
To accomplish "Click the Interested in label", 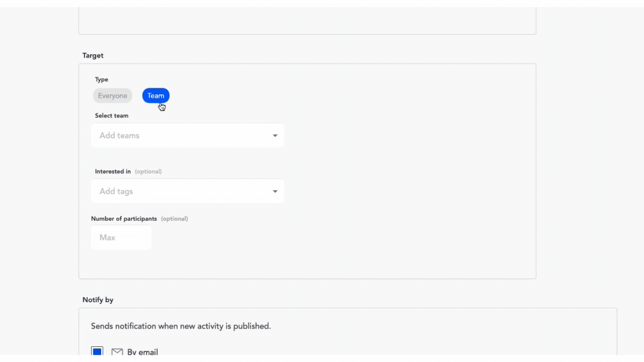I will tap(113, 172).
